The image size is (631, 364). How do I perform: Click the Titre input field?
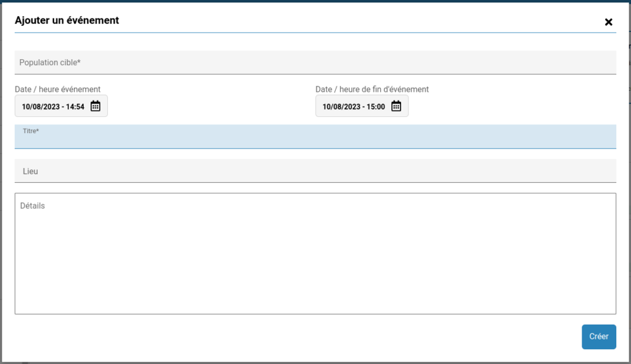[x=315, y=140]
